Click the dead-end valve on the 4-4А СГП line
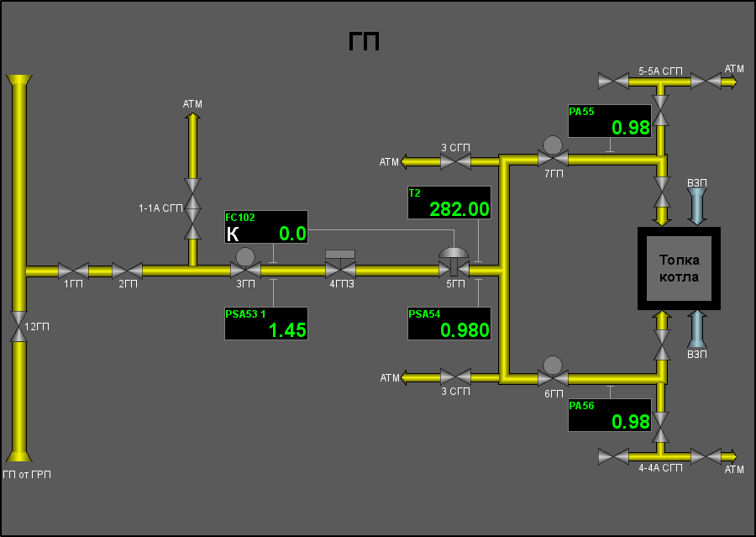 click(x=613, y=456)
